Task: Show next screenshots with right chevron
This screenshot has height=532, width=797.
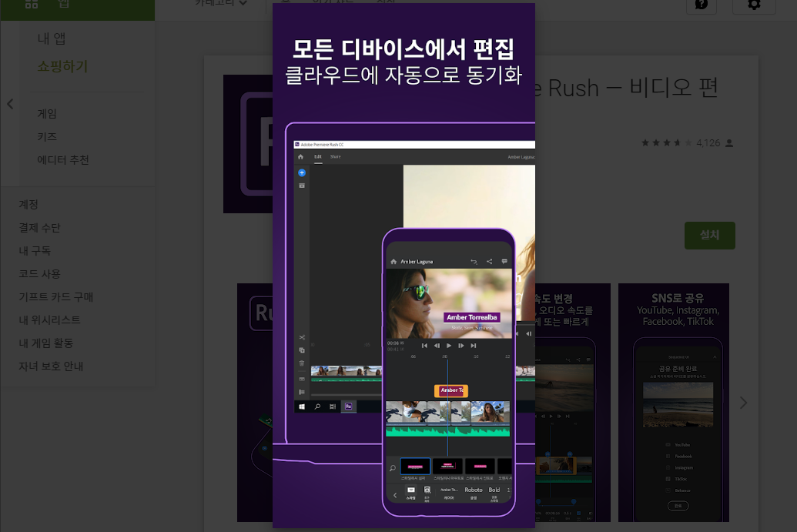Action: click(x=743, y=403)
